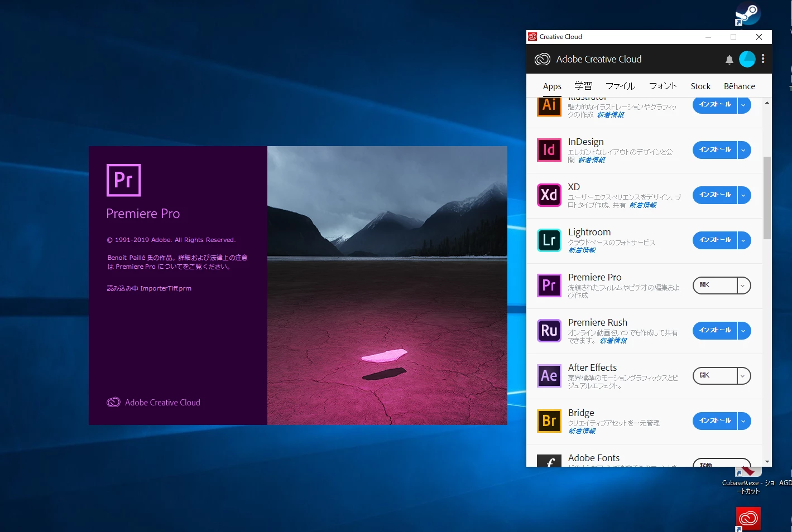Switch to the Apps tab
The image size is (792, 532).
coord(552,86)
